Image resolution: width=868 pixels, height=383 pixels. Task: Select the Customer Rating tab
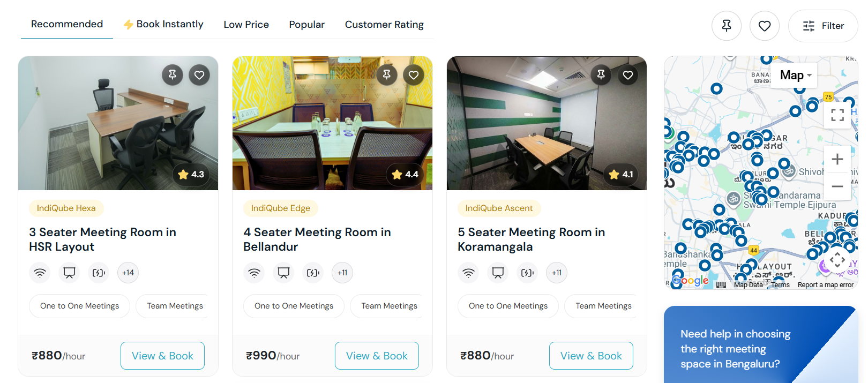[384, 25]
